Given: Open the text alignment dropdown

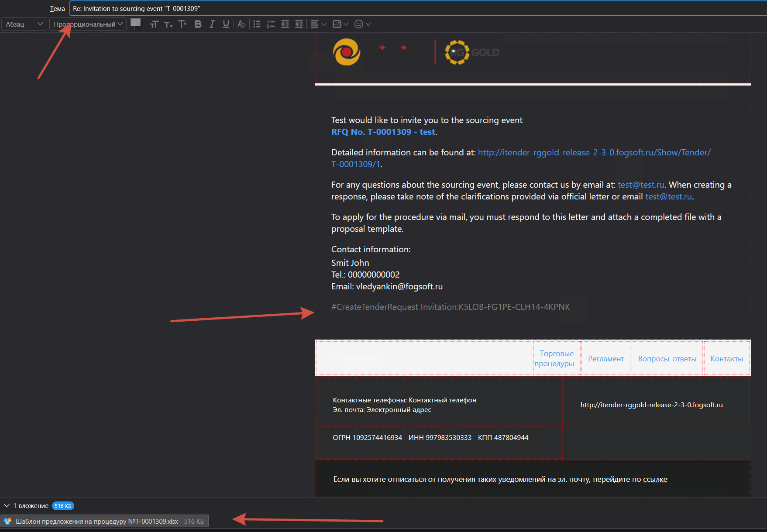Looking at the screenshot, I should point(318,24).
